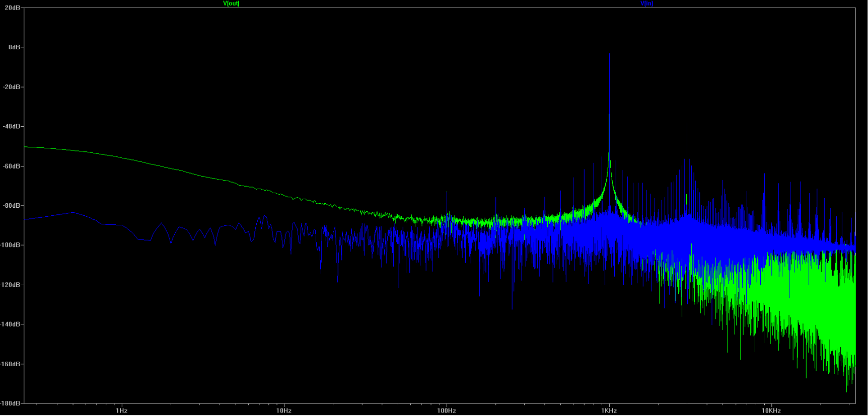868x416 pixels.
Task: Click the -60dB vertical axis label
Action: click(12, 166)
